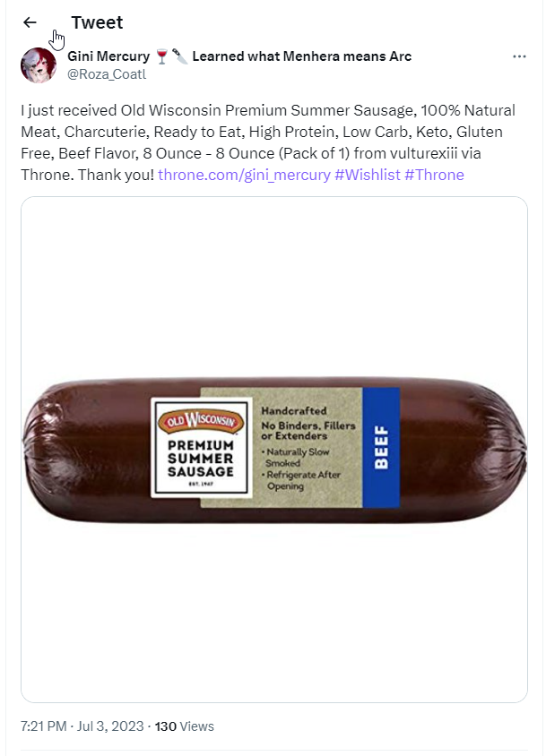This screenshot has height=756, width=546.
Task: Follow the throne.com/gini_mercury link
Action: (244, 175)
